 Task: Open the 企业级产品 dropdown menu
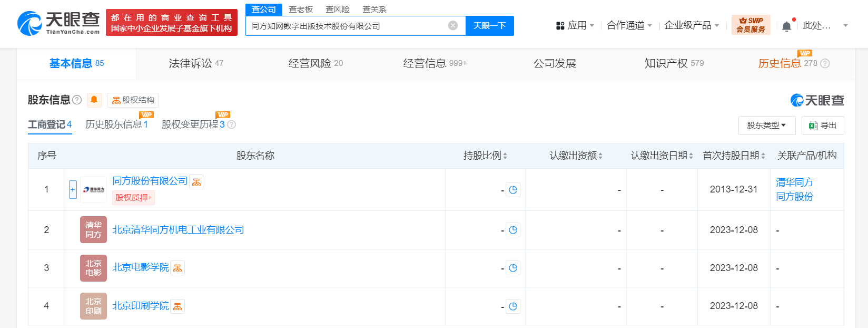[x=692, y=25]
